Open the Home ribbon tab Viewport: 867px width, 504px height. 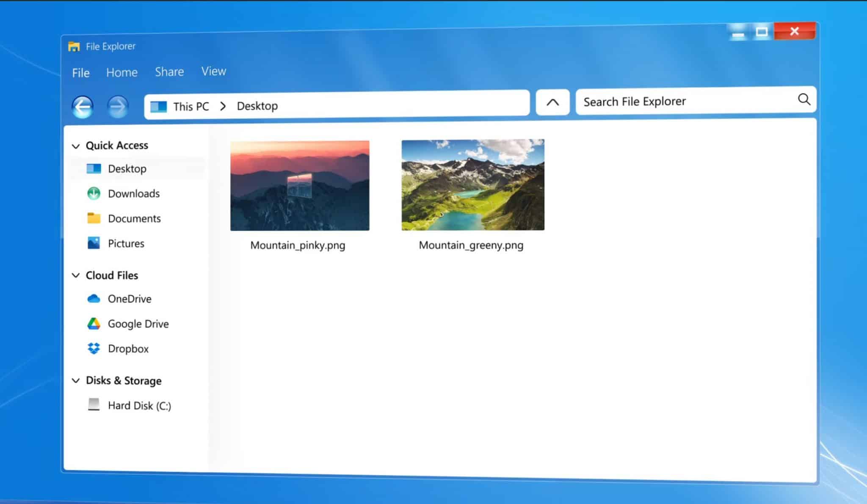tap(121, 72)
